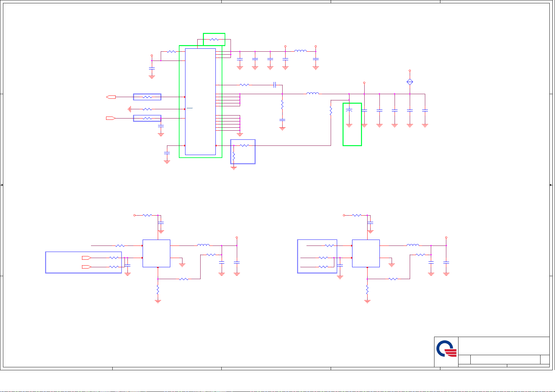Select the tall IC block in top circuit
Image resolution: width=555 pixels, height=392 pixels.
click(x=200, y=102)
